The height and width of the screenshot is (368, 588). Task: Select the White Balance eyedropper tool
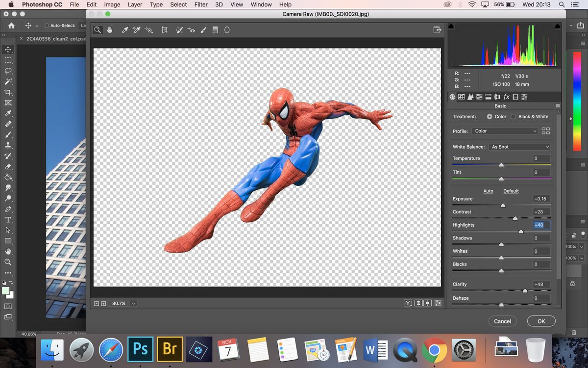[x=124, y=30]
